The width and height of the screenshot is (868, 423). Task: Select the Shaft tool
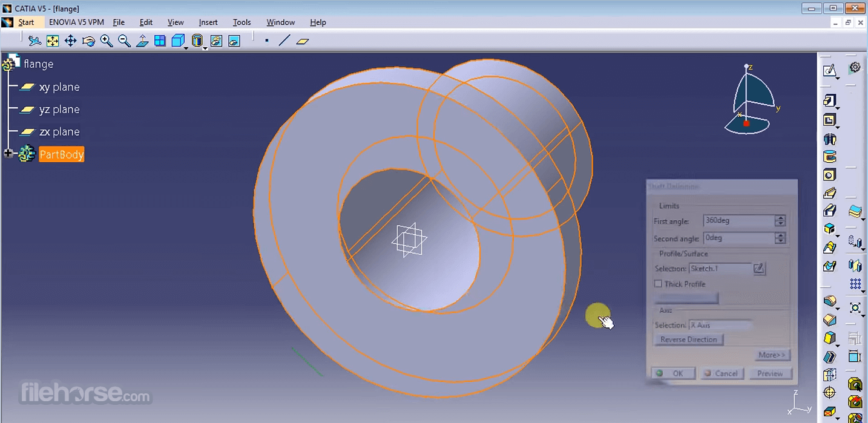[829, 139]
